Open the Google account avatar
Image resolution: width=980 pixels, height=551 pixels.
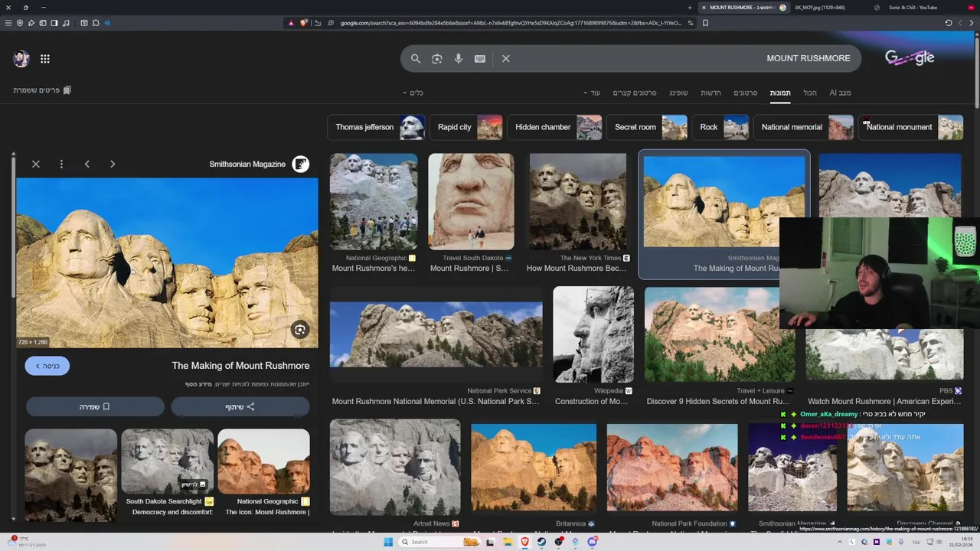(x=21, y=58)
